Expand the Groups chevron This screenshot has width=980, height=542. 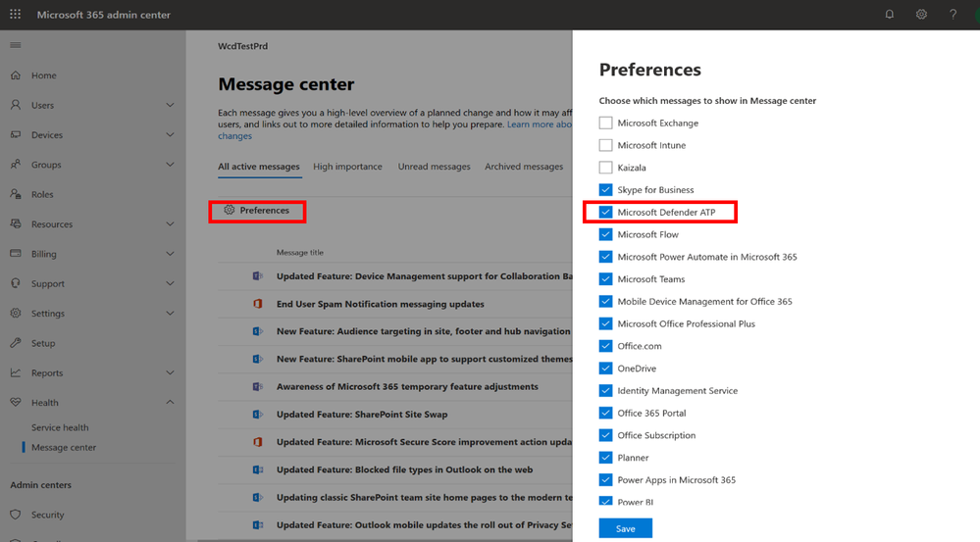click(x=170, y=165)
